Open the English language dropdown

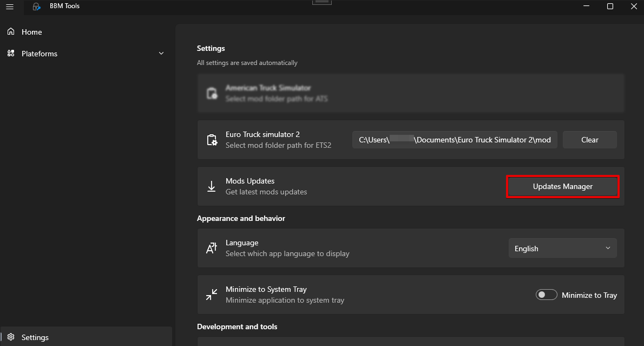coord(562,247)
